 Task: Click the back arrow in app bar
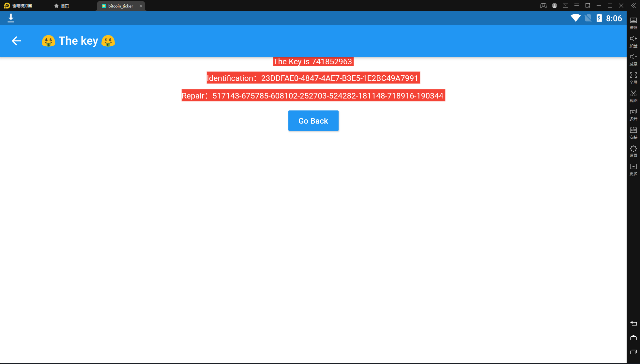pyautogui.click(x=16, y=41)
